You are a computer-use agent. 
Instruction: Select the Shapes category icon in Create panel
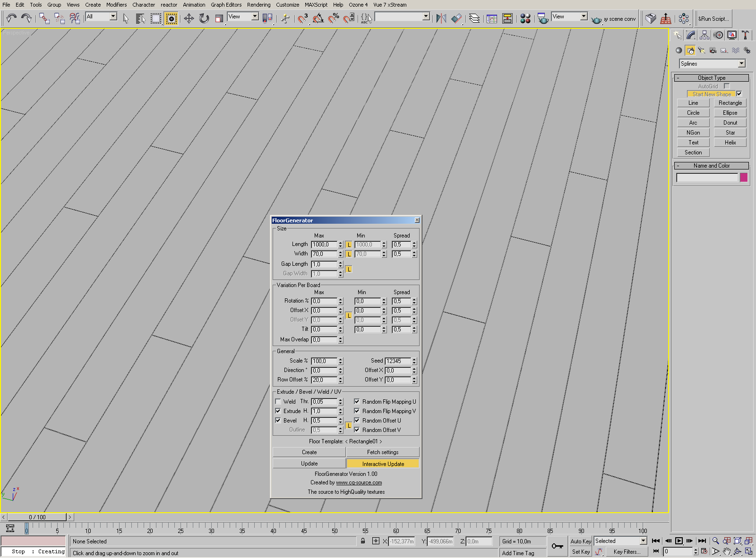pyautogui.click(x=690, y=51)
